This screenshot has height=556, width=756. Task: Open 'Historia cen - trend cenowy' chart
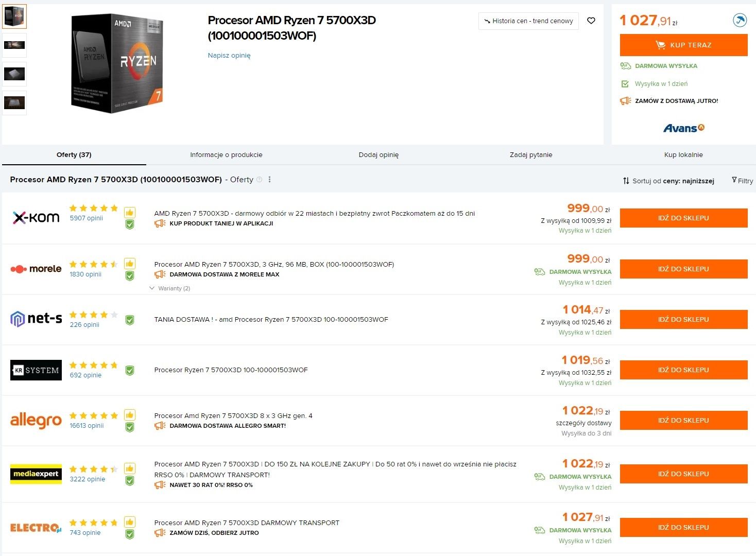tap(528, 21)
